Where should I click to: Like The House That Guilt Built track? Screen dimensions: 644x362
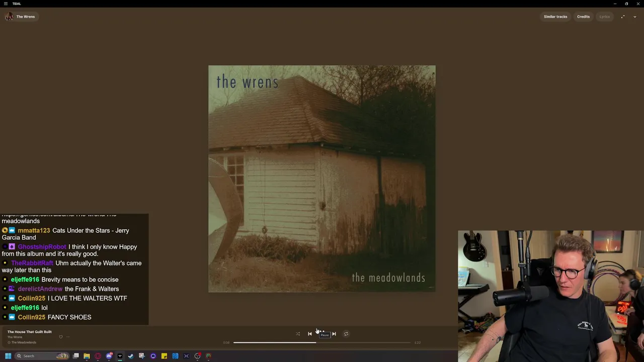61,337
